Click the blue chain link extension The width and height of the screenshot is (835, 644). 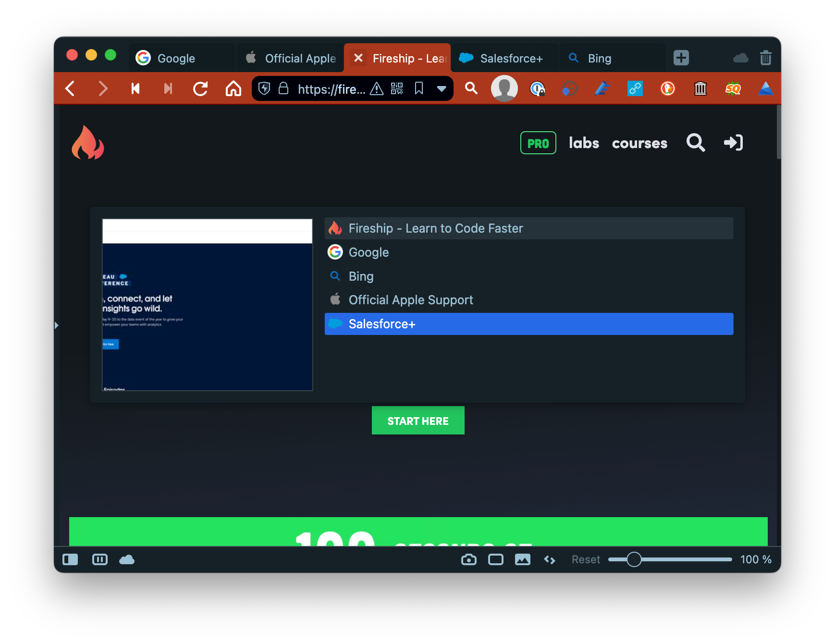(635, 88)
